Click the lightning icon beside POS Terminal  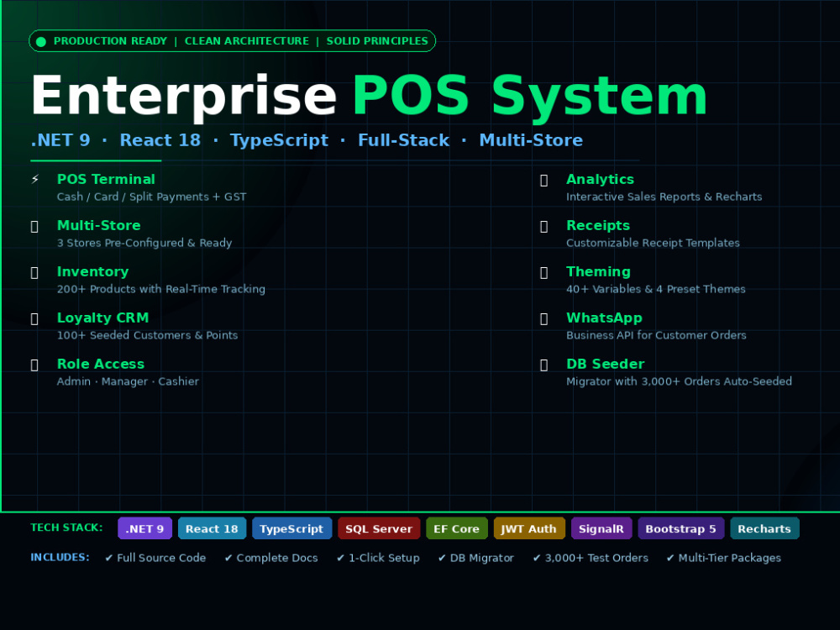(34, 180)
